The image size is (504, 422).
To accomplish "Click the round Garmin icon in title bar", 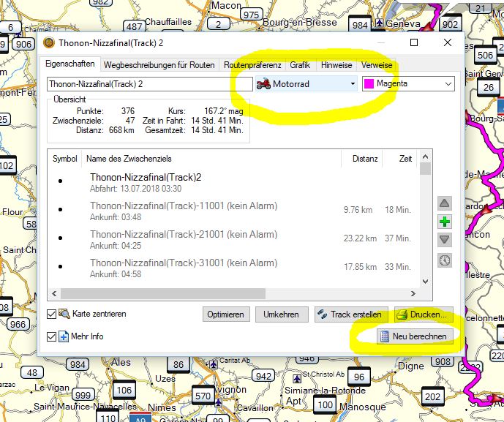I will point(49,44).
